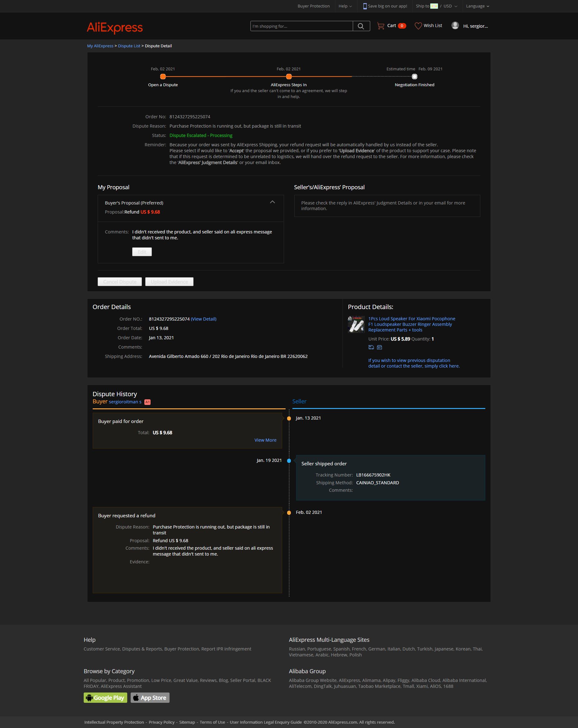
Task: Click the Edit proposal button
Action: 142,252
